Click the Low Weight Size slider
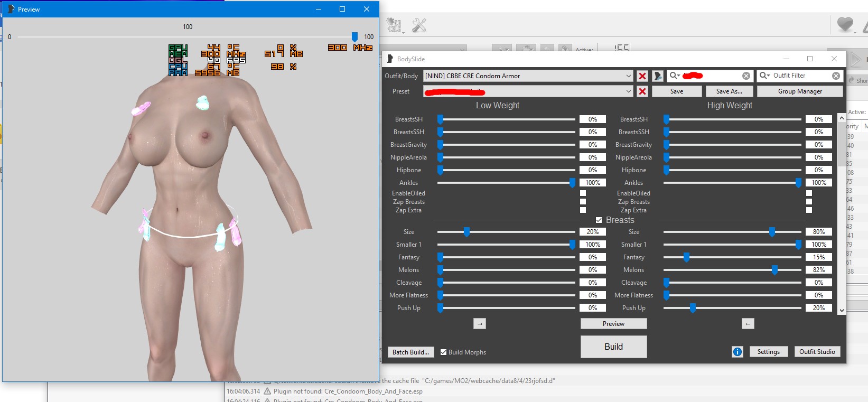This screenshot has width=868, height=402. [x=506, y=232]
